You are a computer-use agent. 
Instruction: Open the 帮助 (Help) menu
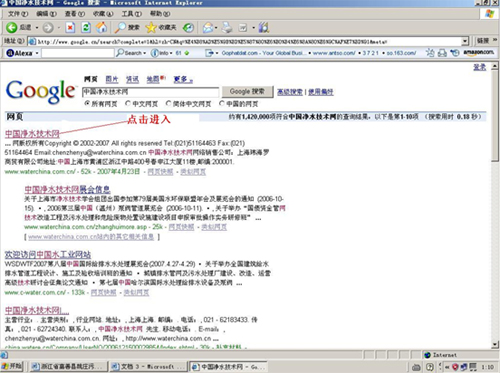pyautogui.click(x=160, y=14)
